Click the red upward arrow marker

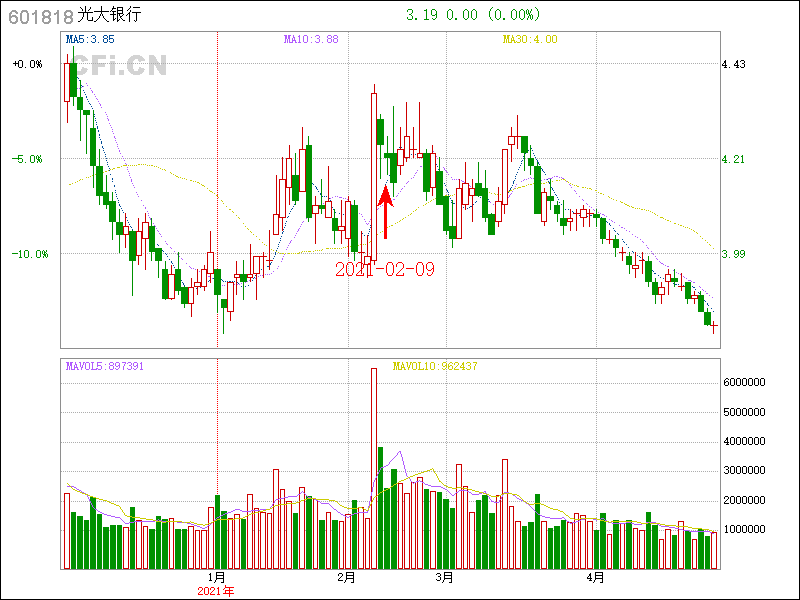[385, 211]
